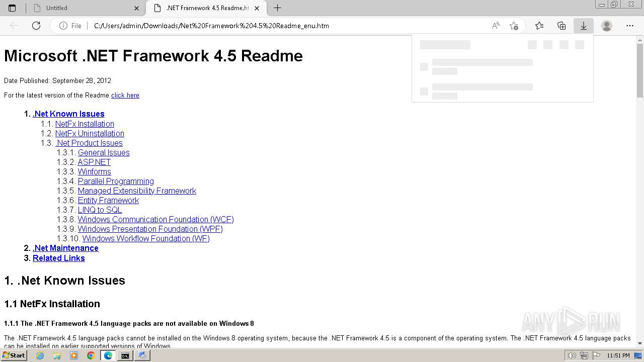Open the installer program icon in taskbar
Screen dimensions: 644x362
coord(142,355)
